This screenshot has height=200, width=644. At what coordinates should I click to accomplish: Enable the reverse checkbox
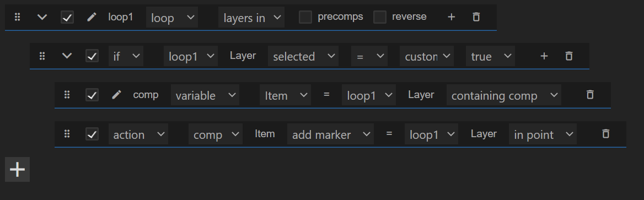tap(380, 17)
